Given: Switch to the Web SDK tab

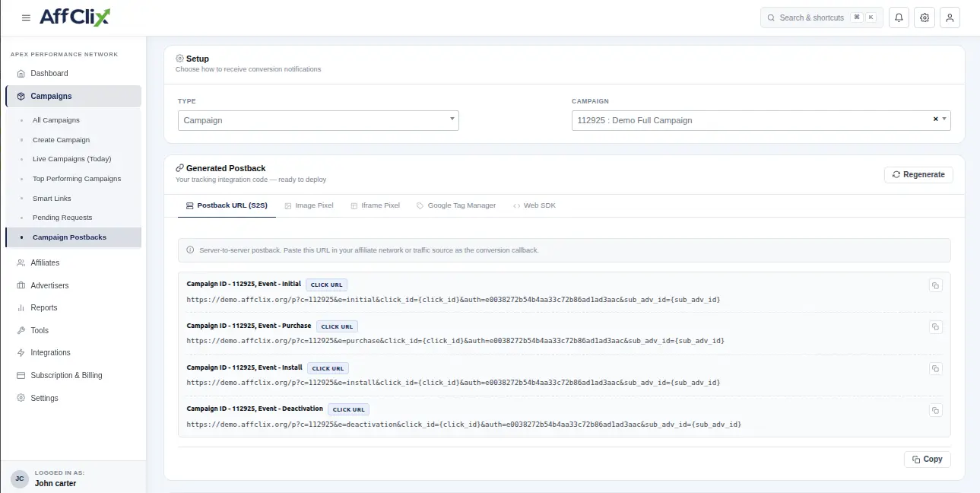Looking at the screenshot, I should [x=534, y=205].
